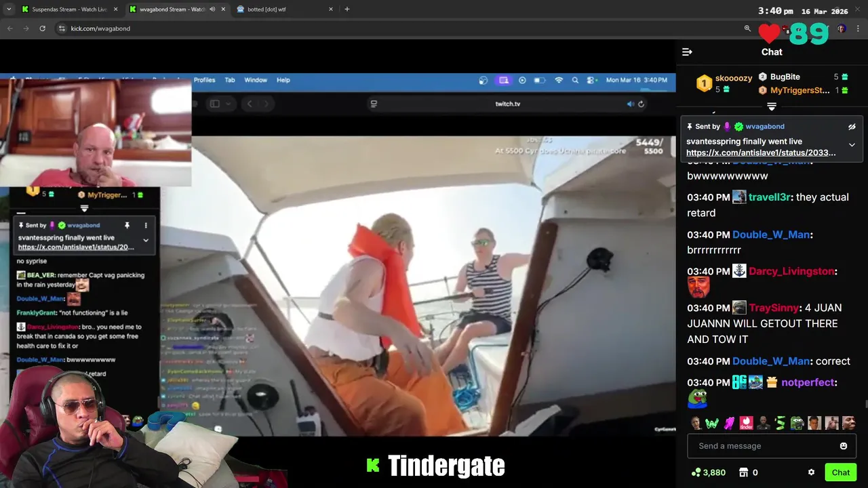The image size is (868, 488).
Task: Insert the pink praying-hands emote
Action: 729,423
